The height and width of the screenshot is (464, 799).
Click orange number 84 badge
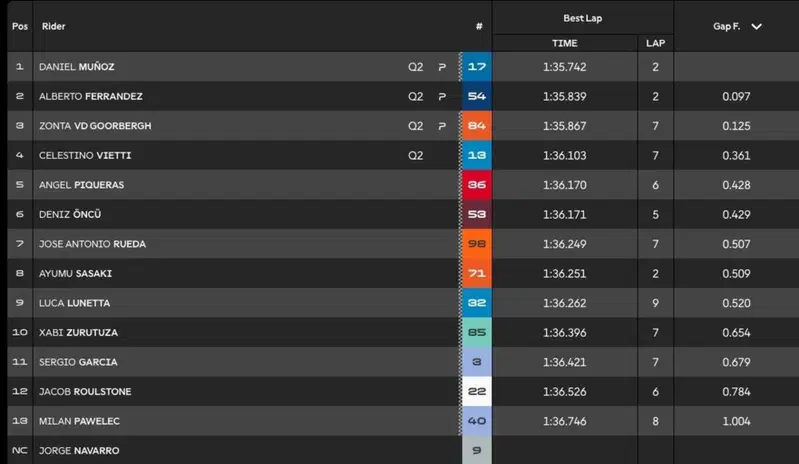(476, 126)
